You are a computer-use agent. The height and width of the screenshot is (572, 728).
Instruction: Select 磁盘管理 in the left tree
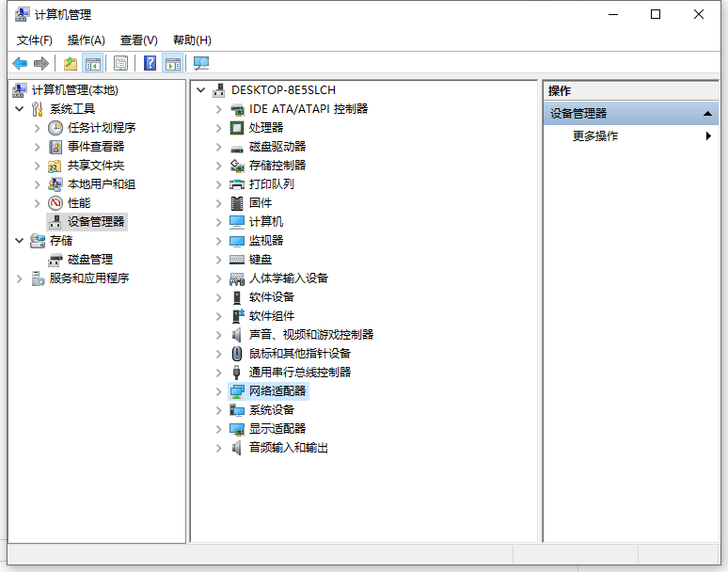click(x=89, y=260)
